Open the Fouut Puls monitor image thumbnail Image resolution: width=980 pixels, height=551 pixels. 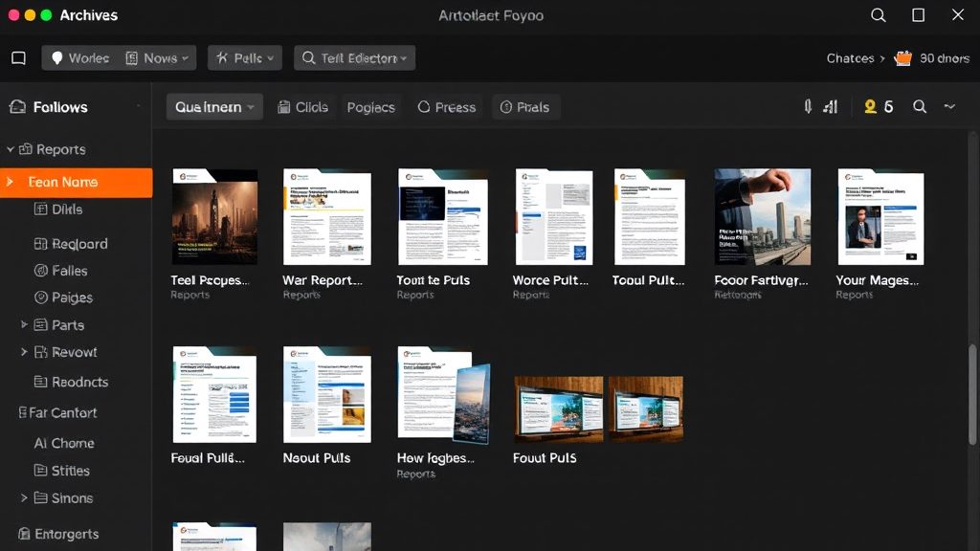pyautogui.click(x=559, y=409)
